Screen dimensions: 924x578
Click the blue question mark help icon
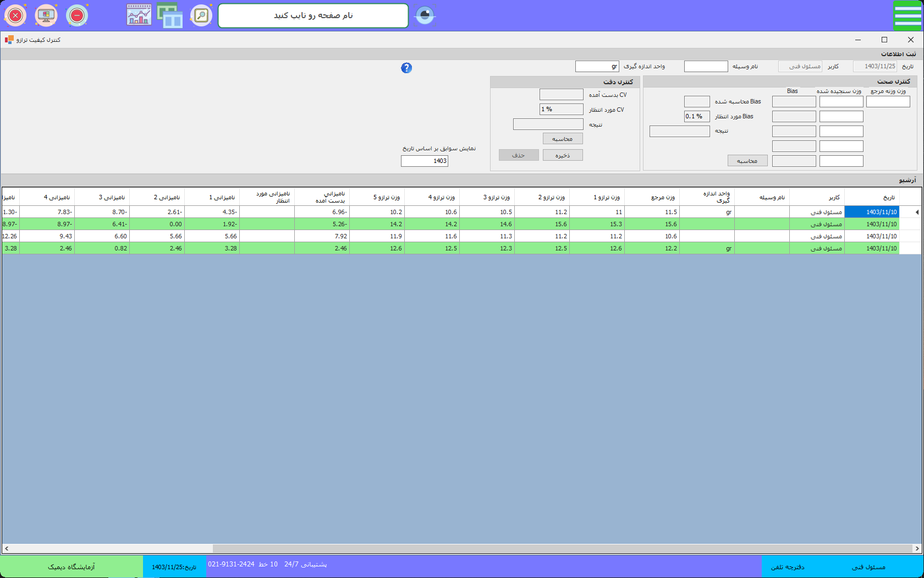coord(406,68)
